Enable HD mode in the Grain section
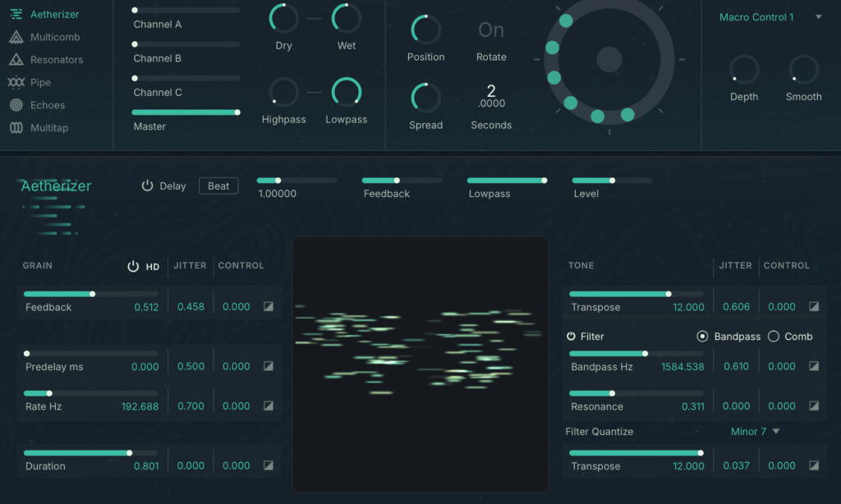Image resolution: width=841 pixels, height=504 pixels. (131, 266)
